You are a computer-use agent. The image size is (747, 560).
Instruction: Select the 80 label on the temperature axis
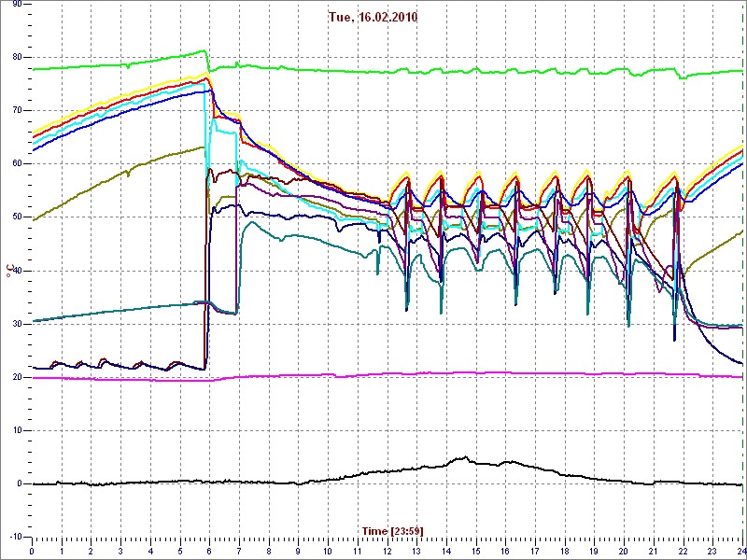[x=16, y=57]
